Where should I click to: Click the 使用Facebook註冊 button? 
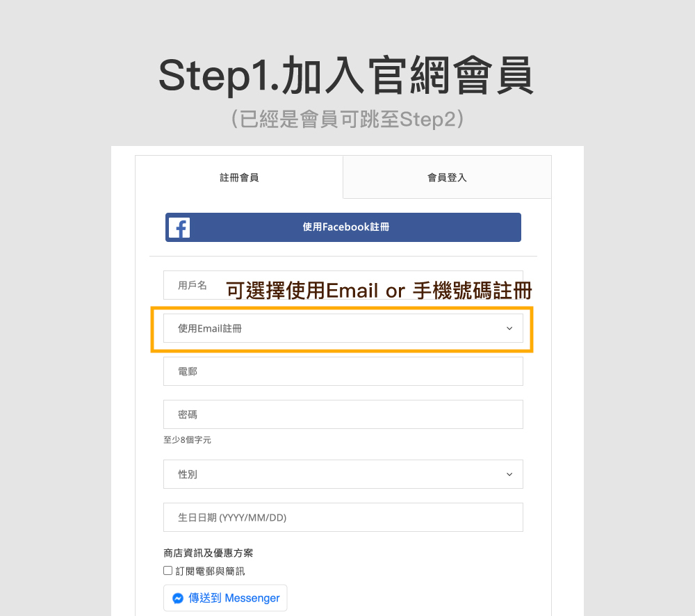tap(343, 227)
